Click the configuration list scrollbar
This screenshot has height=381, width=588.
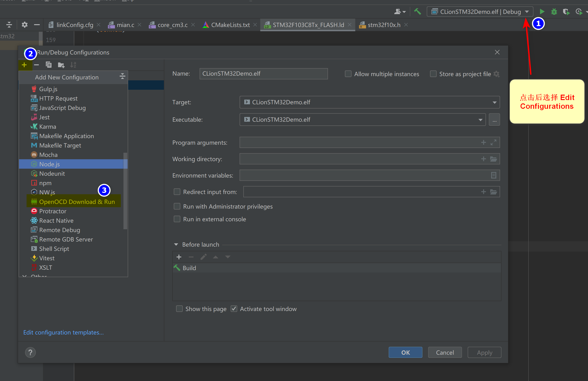pos(125,191)
